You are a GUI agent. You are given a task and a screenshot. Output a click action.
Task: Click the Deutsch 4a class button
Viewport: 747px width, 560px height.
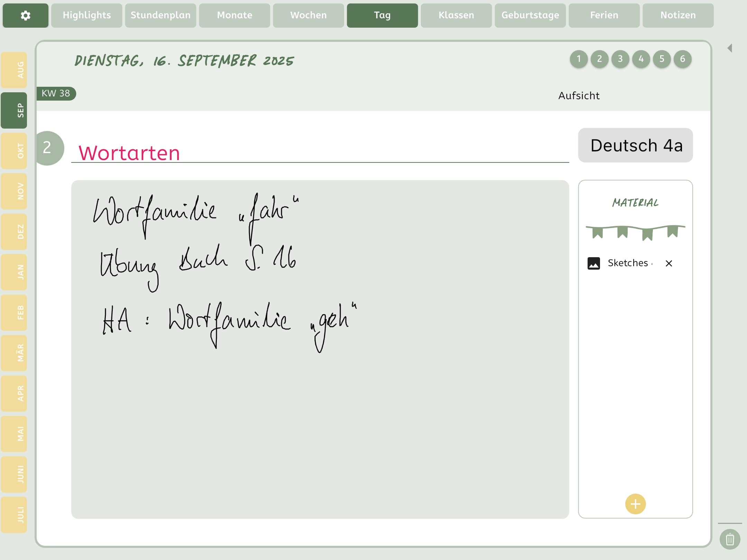coord(635,146)
